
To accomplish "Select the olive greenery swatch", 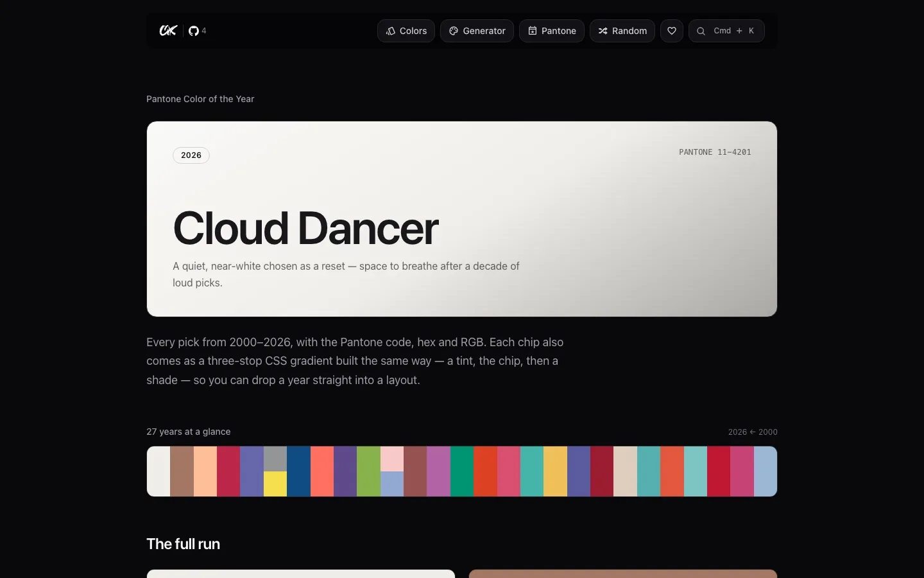I will pyautogui.click(x=369, y=471).
